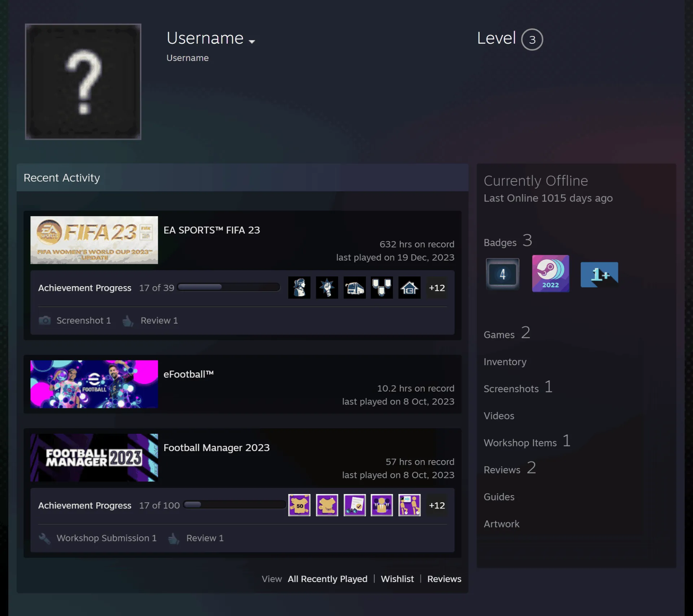Open the Guides sidebar link
Screen dimensions: 693x616
point(499,497)
